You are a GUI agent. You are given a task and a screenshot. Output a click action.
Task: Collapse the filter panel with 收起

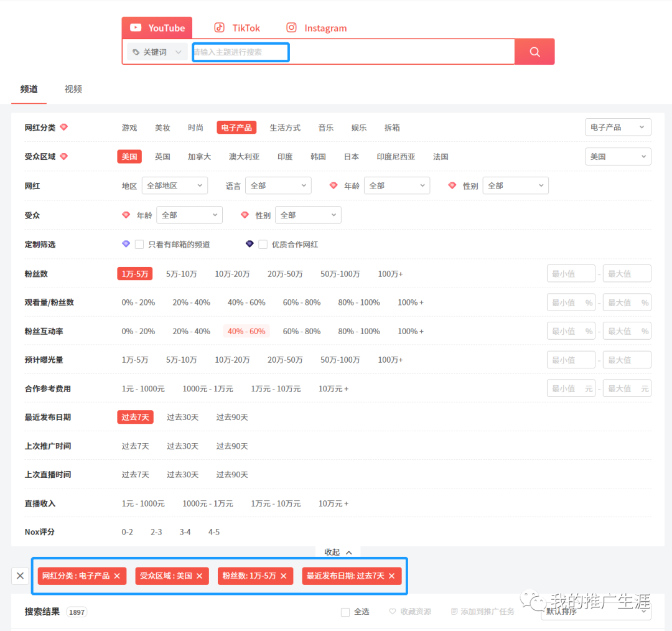(x=338, y=552)
